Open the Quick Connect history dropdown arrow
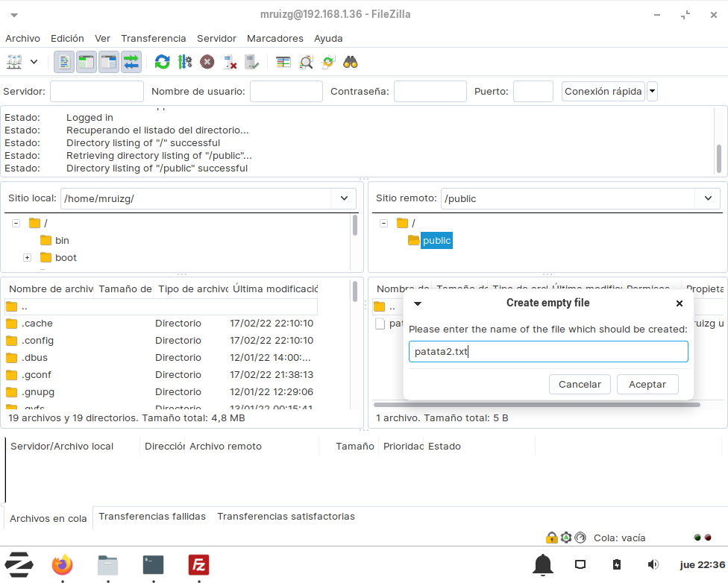The width and height of the screenshot is (728, 583). pyautogui.click(x=652, y=92)
